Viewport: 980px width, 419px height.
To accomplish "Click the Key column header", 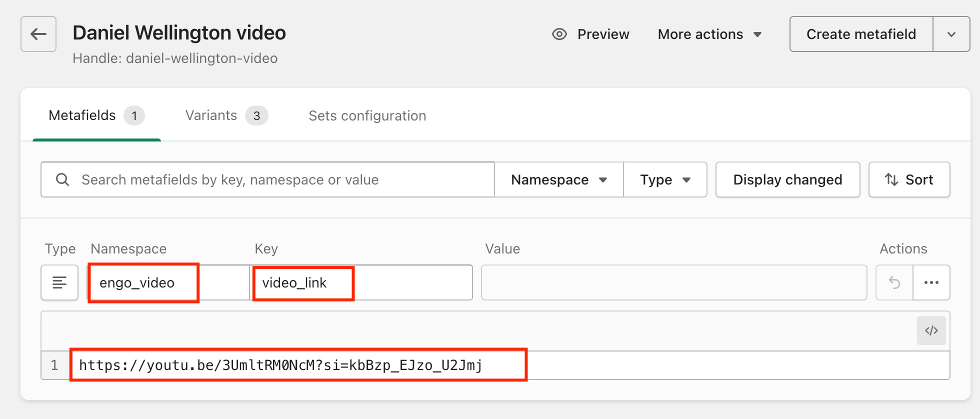I will tap(266, 249).
